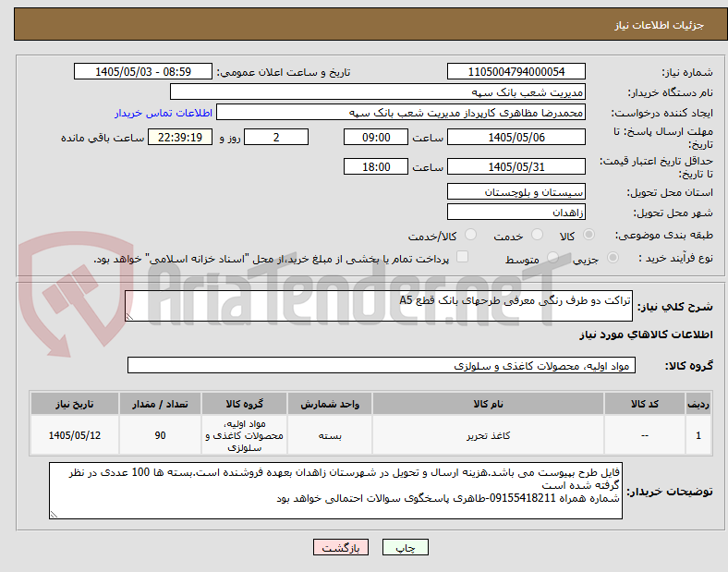Click the گروه کالا column header
This screenshot has height=572, width=728.
(x=244, y=404)
